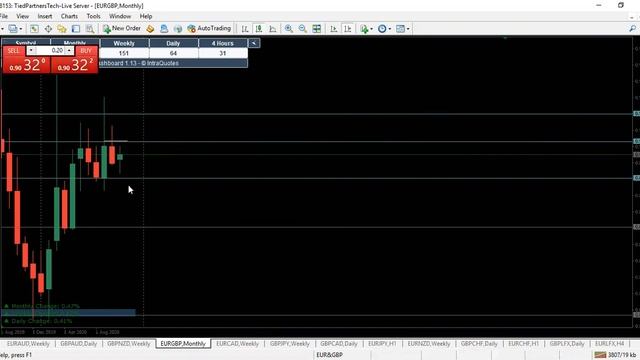
Task: Click the search magnifier icon
Action: pyautogui.click(x=632, y=29)
